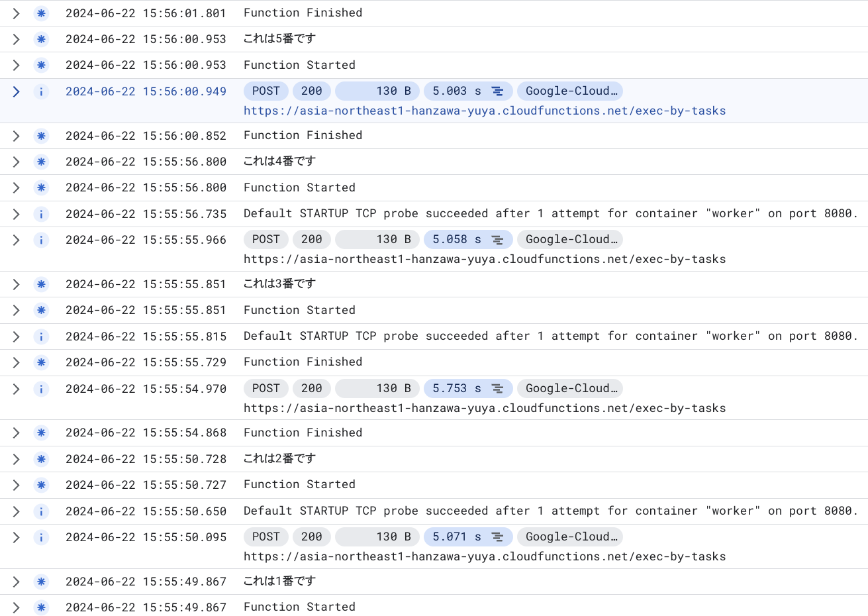The height and width of the screenshot is (616, 868).
Task: Click the Google-Cloud… user agent chip
Action: click(x=570, y=91)
